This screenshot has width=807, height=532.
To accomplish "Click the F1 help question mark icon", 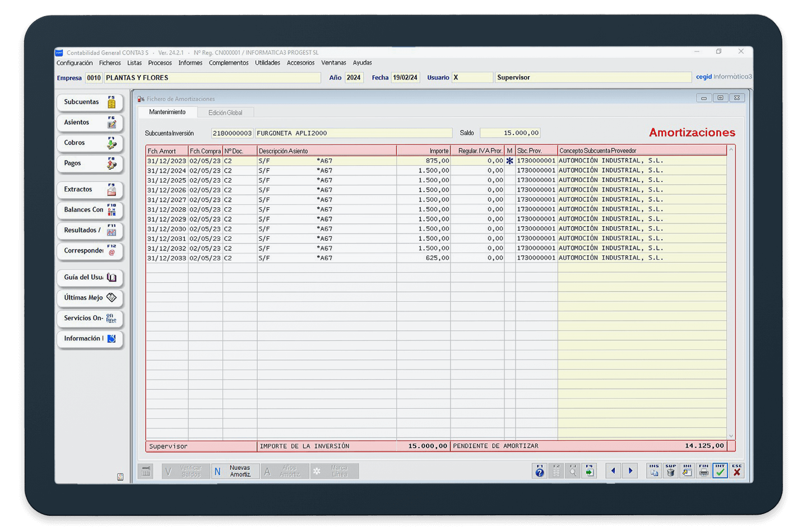I will coord(539,471).
